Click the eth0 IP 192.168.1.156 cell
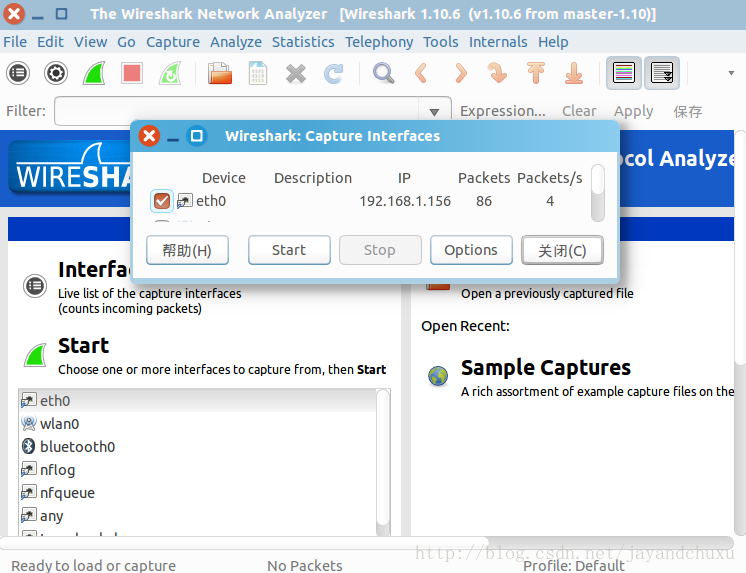Image resolution: width=746 pixels, height=573 pixels. [405, 201]
